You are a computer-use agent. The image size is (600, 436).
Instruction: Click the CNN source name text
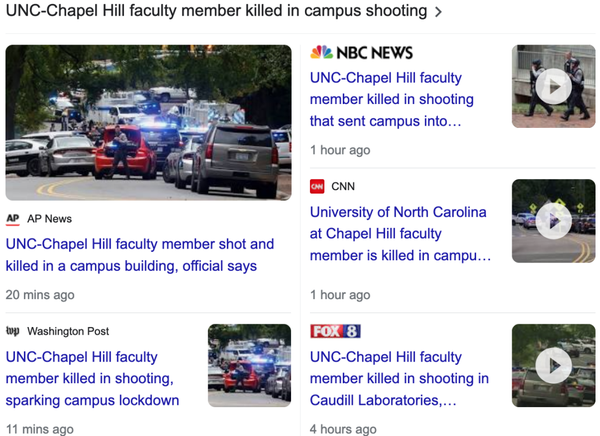(x=343, y=186)
